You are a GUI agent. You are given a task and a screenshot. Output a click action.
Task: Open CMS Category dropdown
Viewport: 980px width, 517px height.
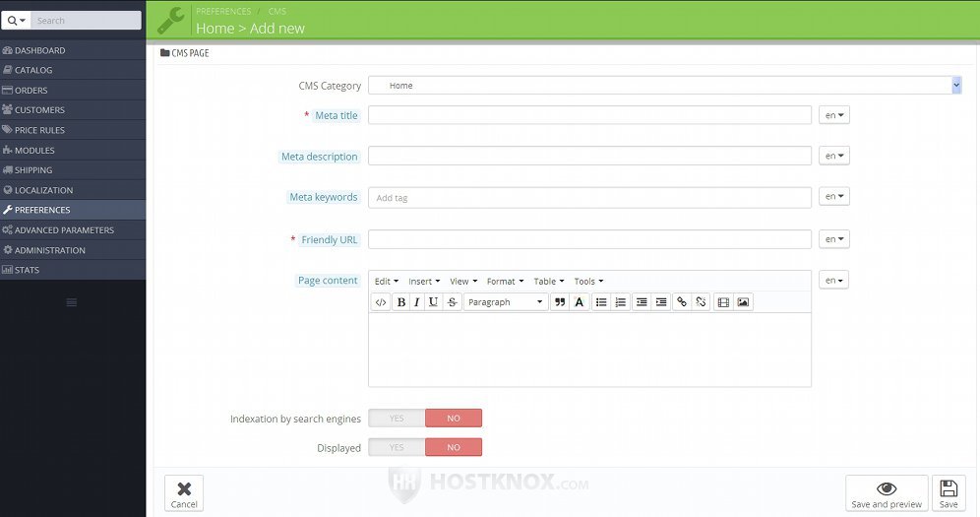click(x=664, y=86)
